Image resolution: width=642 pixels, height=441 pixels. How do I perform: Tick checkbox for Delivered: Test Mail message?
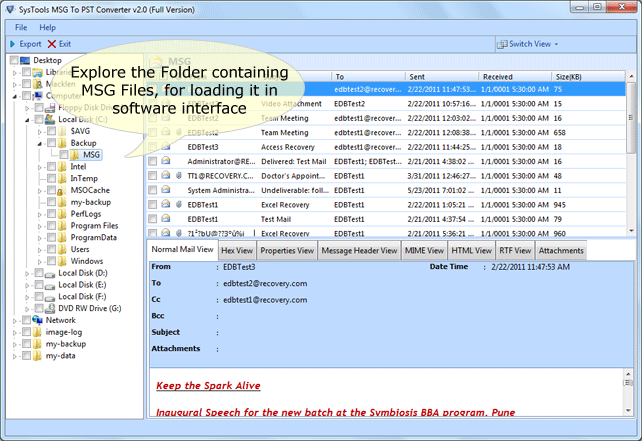152,161
